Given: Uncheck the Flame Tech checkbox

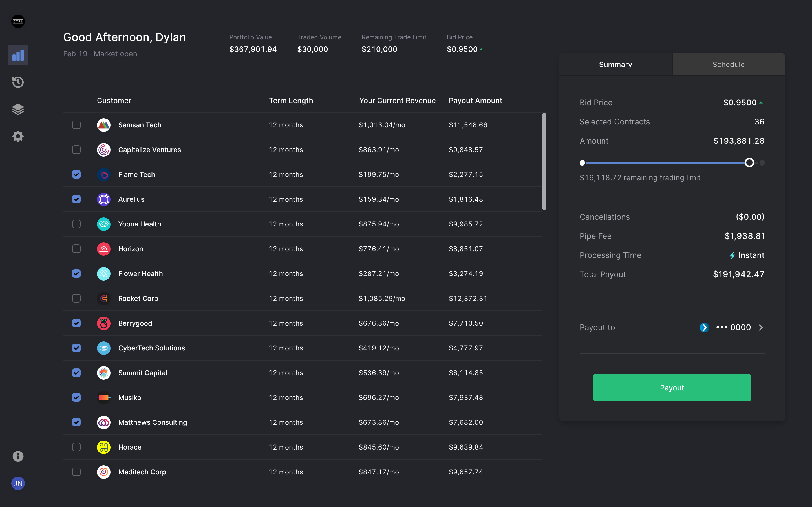Looking at the screenshot, I should click(x=76, y=174).
